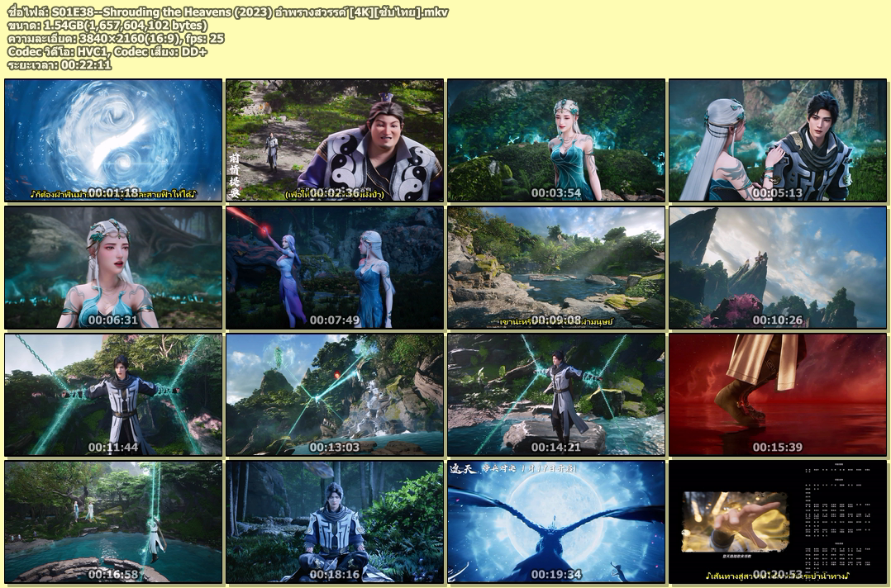The image size is (891, 588).
Task: Open the thumbnail stamped 00:11:44
Action: [113, 395]
